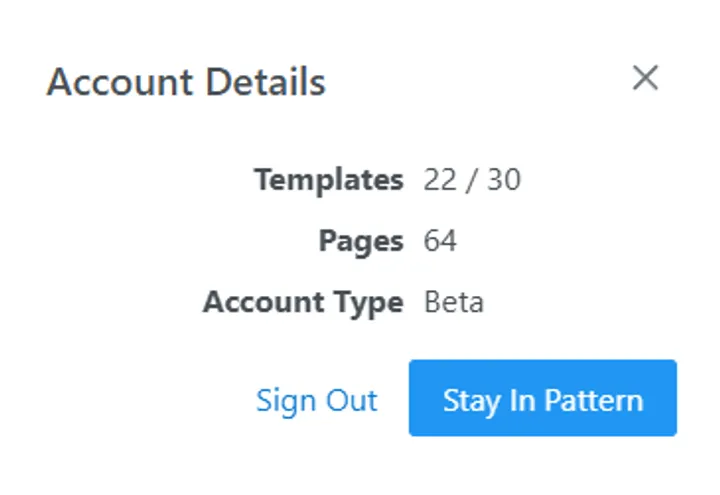This screenshot has width=720, height=495.
Task: Click the Beta account type value
Action: tap(454, 302)
